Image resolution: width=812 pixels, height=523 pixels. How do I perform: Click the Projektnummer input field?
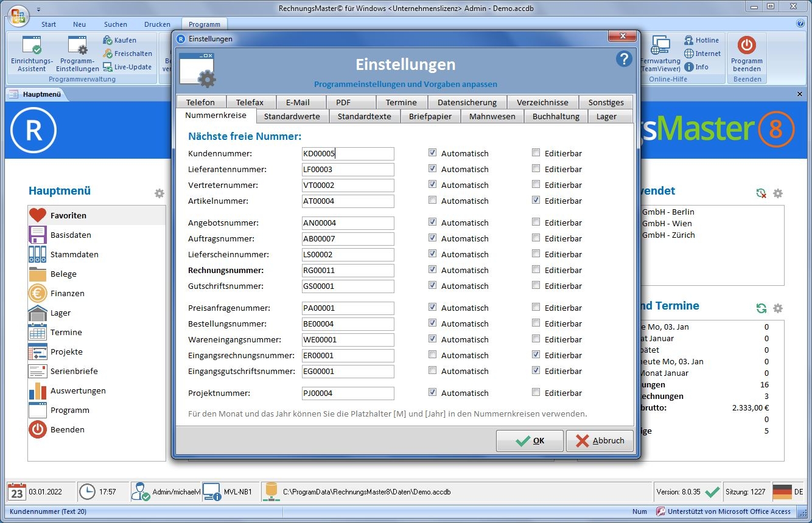coord(348,393)
